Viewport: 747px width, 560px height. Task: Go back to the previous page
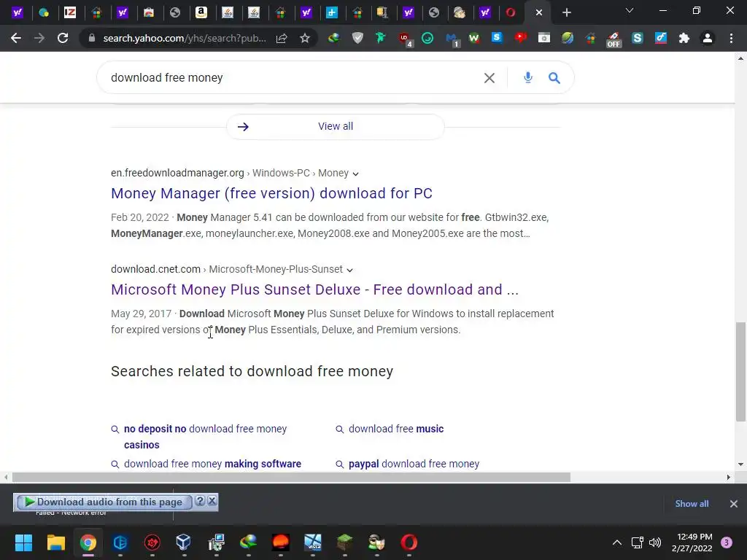pyautogui.click(x=16, y=38)
